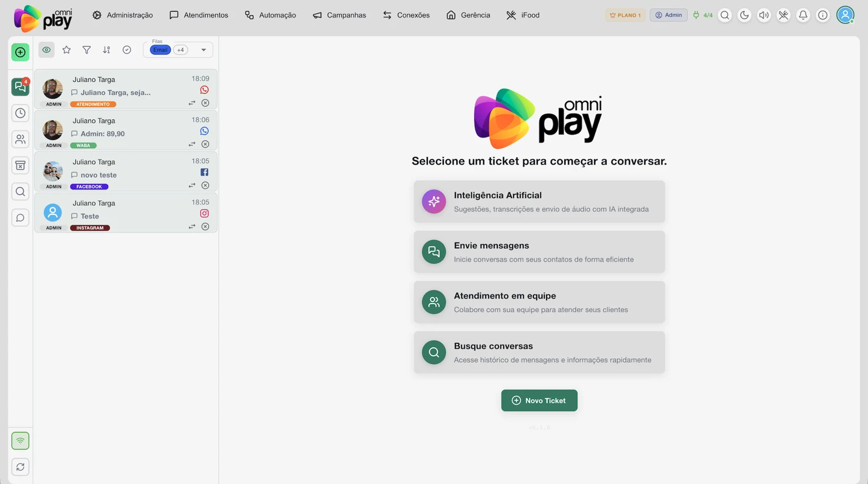Viewport: 868px width, 484px height.
Task: Click the green wifi connection status icon
Action: pos(20,440)
